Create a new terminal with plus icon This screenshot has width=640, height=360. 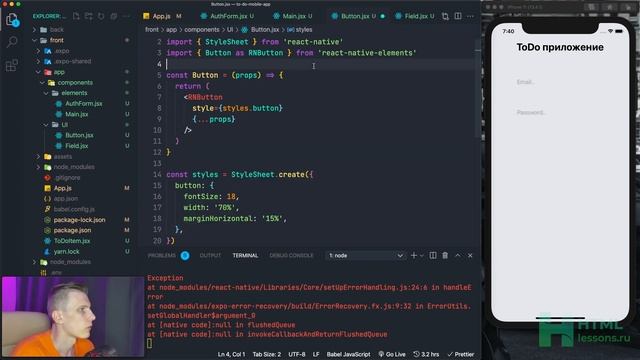(413, 256)
